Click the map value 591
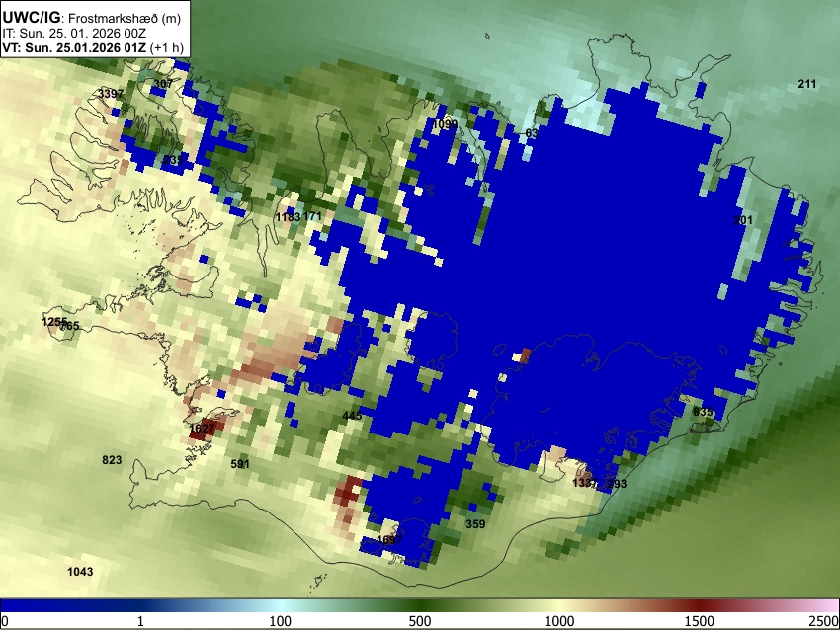 [x=240, y=464]
